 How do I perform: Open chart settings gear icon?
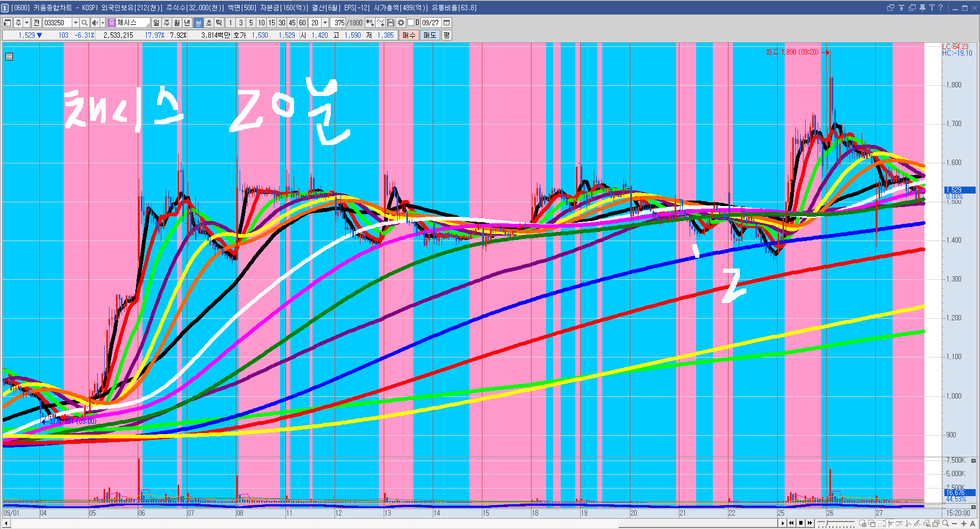click(401, 23)
